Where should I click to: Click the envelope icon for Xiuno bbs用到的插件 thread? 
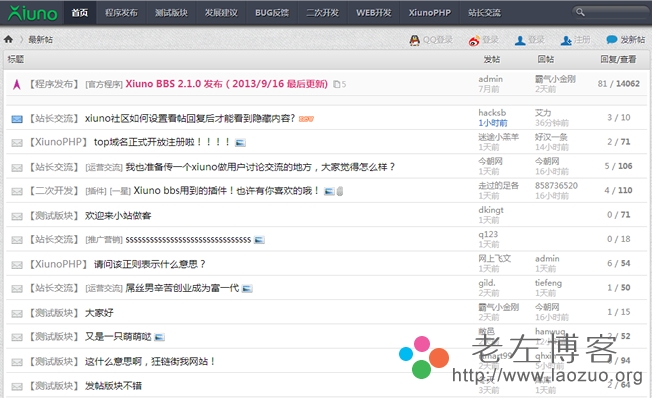[x=17, y=191]
